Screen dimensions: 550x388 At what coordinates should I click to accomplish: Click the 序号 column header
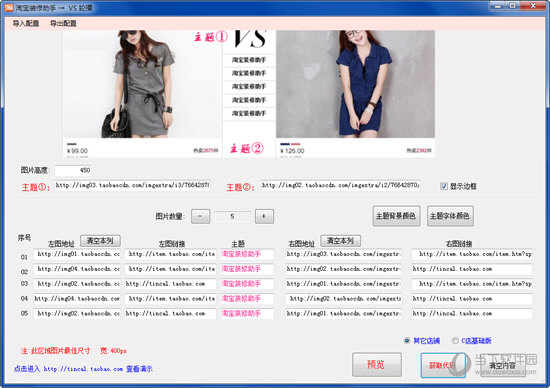pos(24,238)
